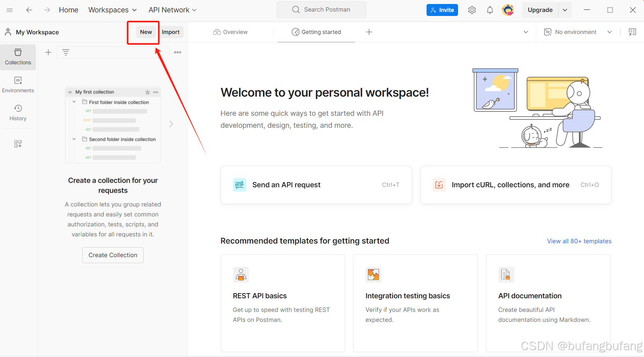Click the My Workspace title
Viewport: 644px width, 357px height.
coord(38,32)
